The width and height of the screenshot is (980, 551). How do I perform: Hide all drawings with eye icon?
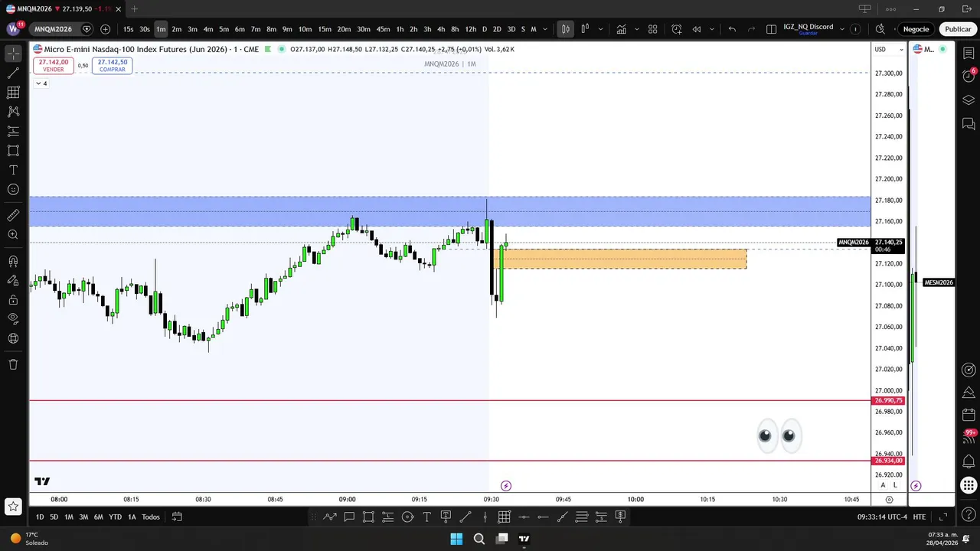click(x=13, y=318)
